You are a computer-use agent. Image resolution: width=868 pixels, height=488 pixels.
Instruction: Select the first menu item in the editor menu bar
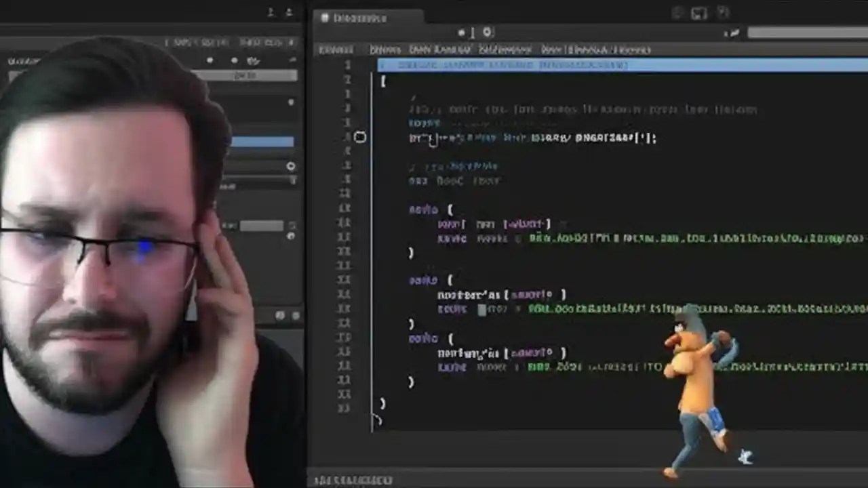pos(336,49)
